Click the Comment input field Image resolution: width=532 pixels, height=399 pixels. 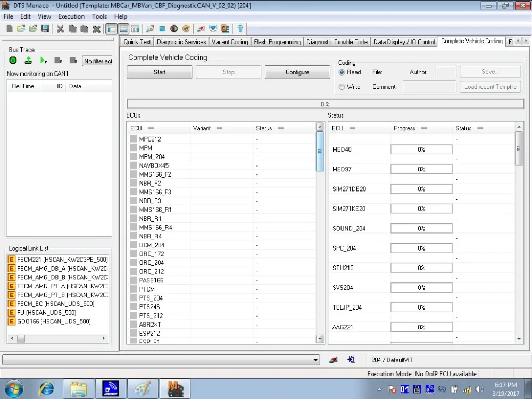429,87
